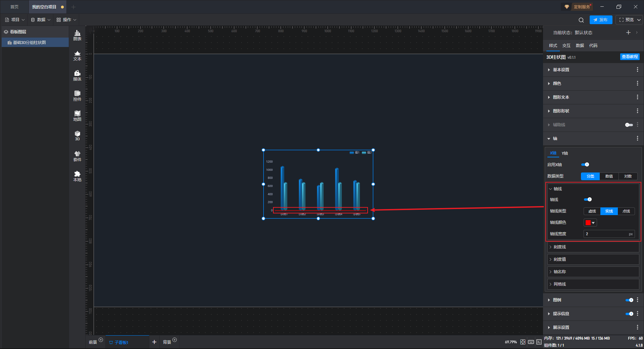
Task: Open the more options for 基本设置
Action: click(x=637, y=69)
